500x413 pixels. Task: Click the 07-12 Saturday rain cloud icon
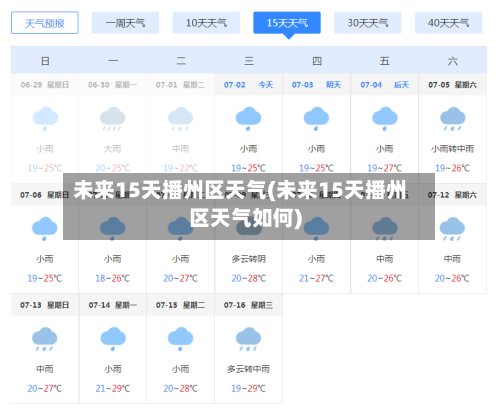[x=452, y=229]
